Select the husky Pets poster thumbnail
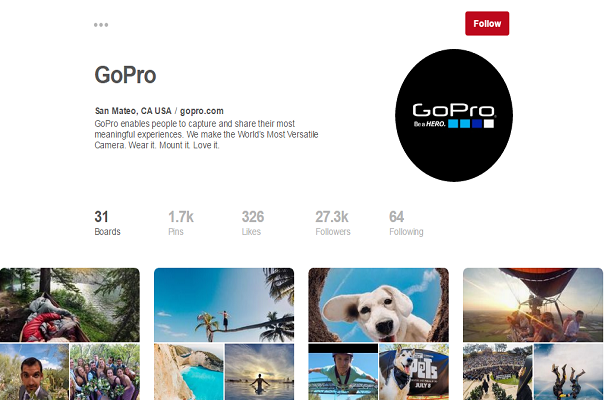 point(414,372)
